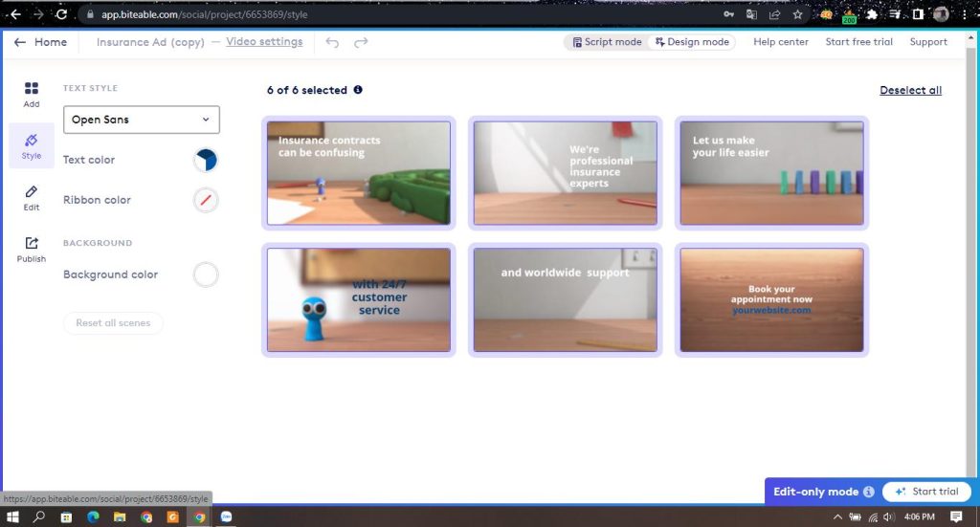Open Zoom from taskbar
980x527 pixels.
pos(226,516)
